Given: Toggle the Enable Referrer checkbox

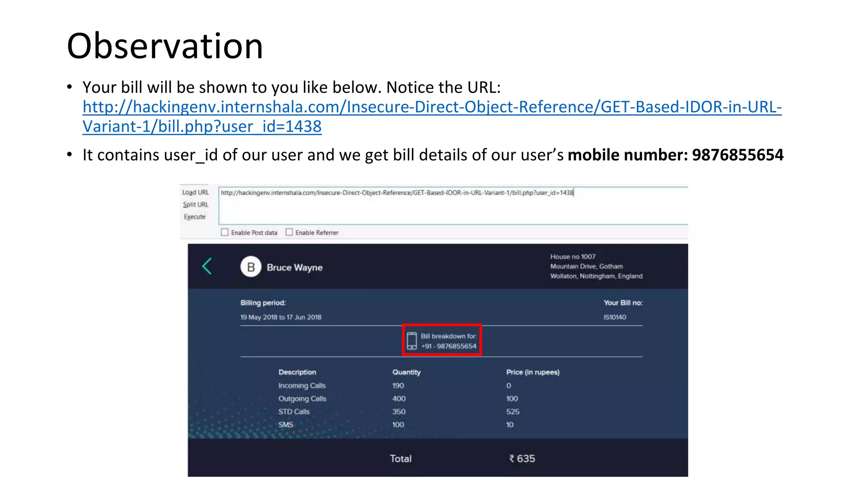Looking at the screenshot, I should tap(289, 232).
